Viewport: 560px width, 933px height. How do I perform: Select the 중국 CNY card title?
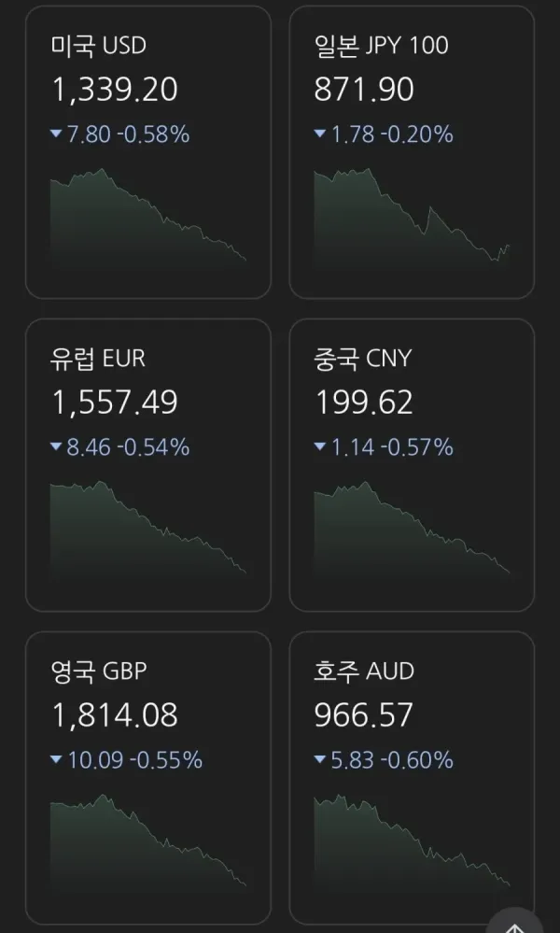[x=363, y=359]
